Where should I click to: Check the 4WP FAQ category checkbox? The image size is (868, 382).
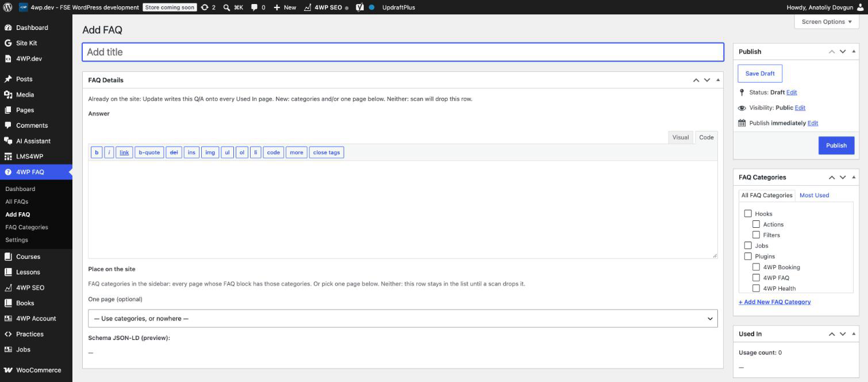click(756, 277)
